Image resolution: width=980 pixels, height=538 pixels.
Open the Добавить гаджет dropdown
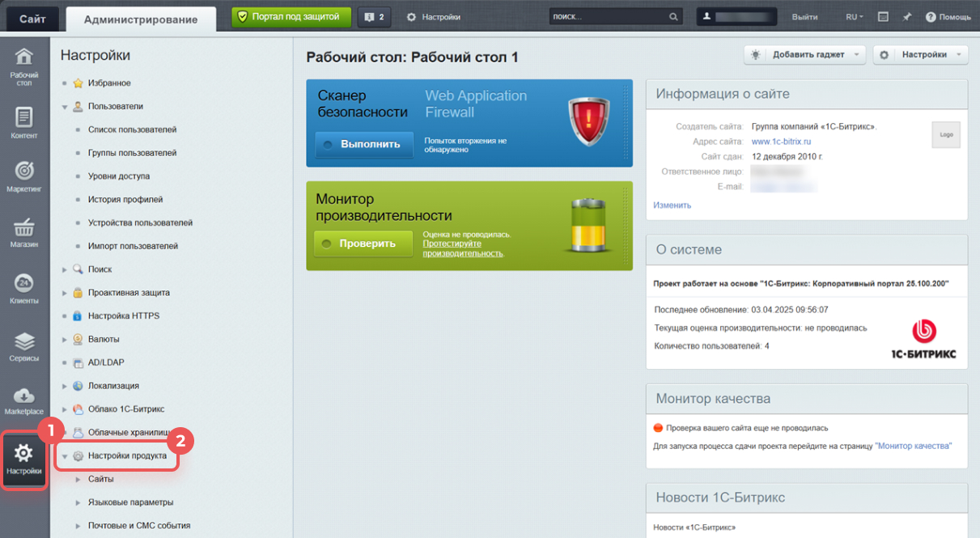click(805, 54)
